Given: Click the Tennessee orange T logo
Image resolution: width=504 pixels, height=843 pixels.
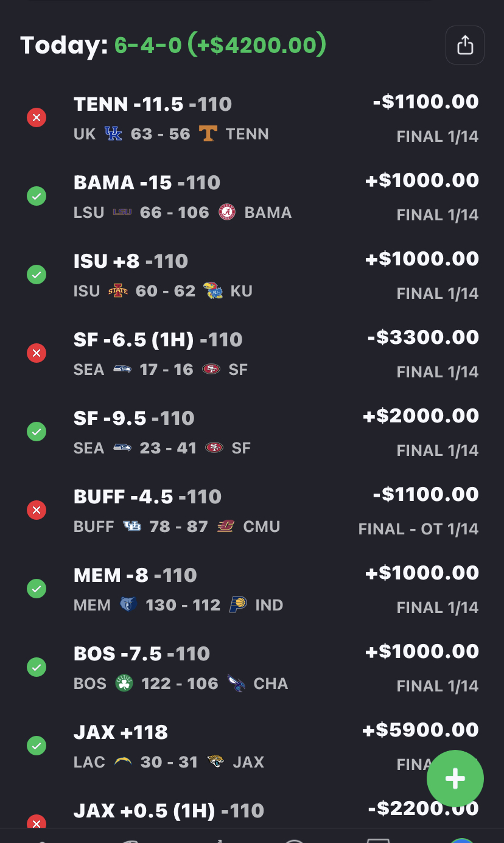Looking at the screenshot, I should click(208, 134).
